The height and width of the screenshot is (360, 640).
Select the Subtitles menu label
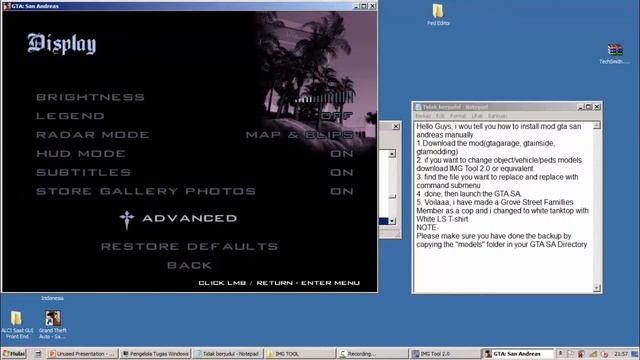coord(84,173)
